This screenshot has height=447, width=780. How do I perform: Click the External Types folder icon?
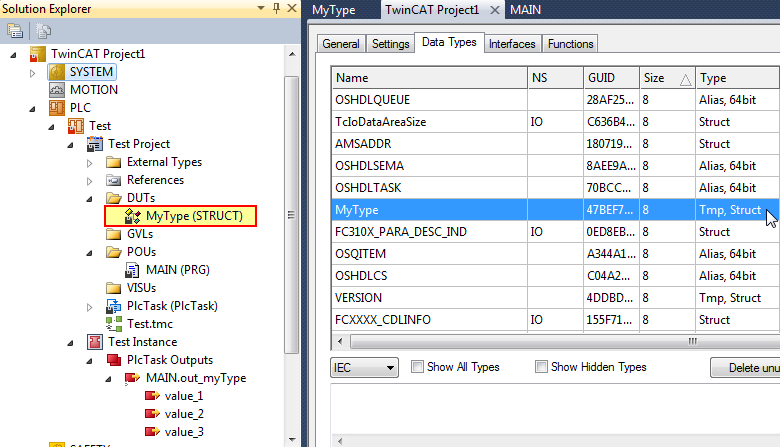(113, 162)
